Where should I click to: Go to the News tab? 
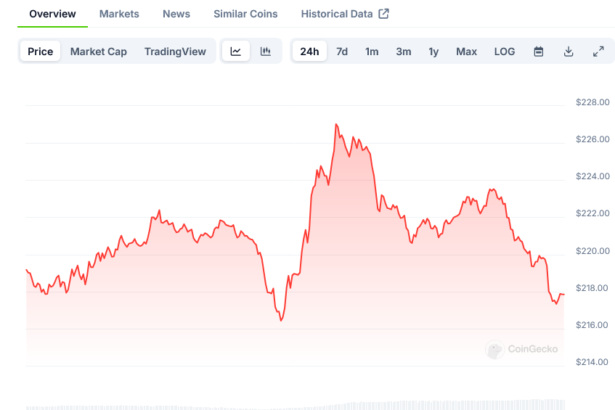(176, 14)
